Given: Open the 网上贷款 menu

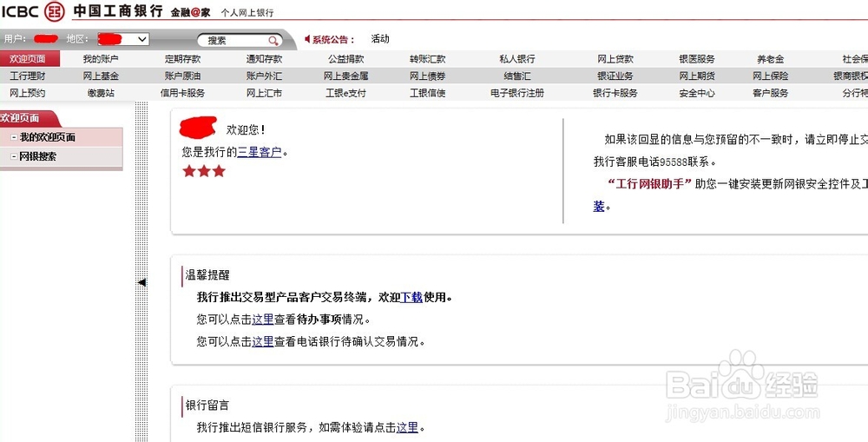Looking at the screenshot, I should [x=615, y=59].
